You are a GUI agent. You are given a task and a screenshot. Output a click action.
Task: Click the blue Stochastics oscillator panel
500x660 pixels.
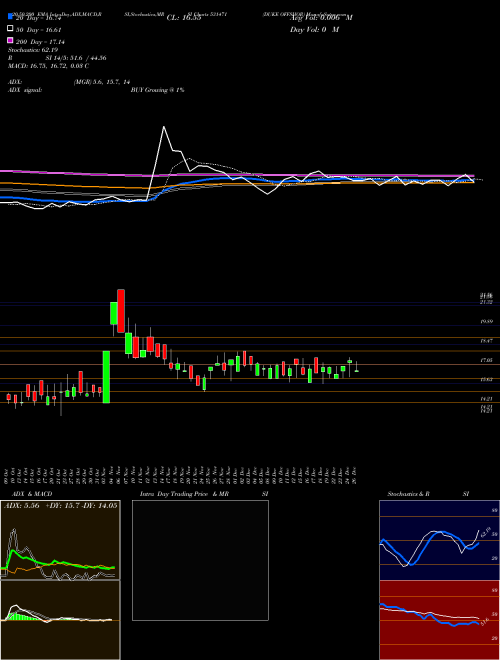click(x=439, y=540)
